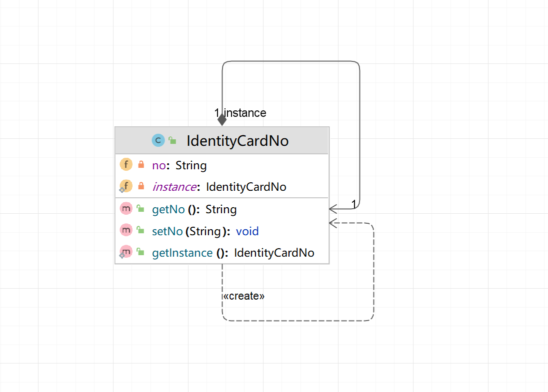
Task: Click the field icon for no: String
Action: [126, 164]
